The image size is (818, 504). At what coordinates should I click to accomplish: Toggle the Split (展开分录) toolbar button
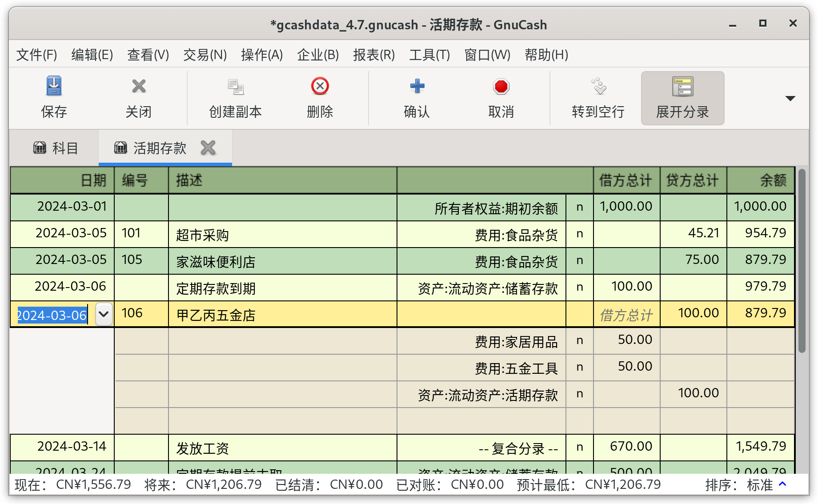(x=683, y=98)
